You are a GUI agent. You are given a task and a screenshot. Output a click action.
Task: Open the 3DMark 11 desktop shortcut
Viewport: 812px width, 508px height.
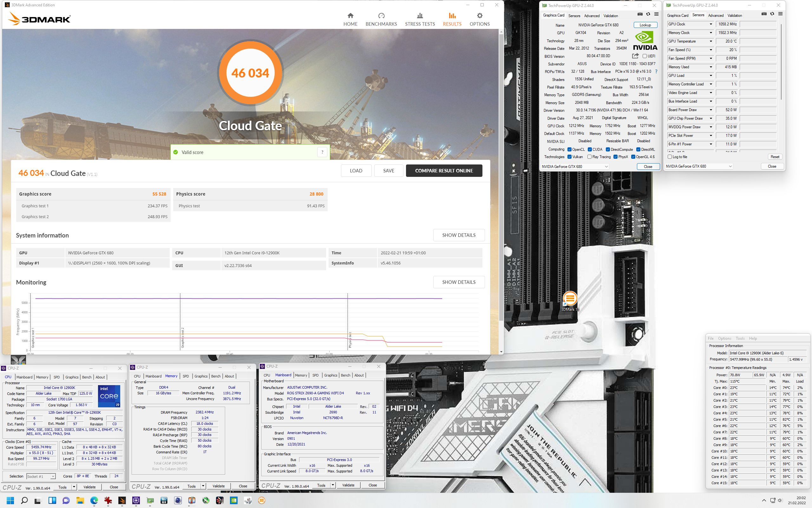pos(570,301)
